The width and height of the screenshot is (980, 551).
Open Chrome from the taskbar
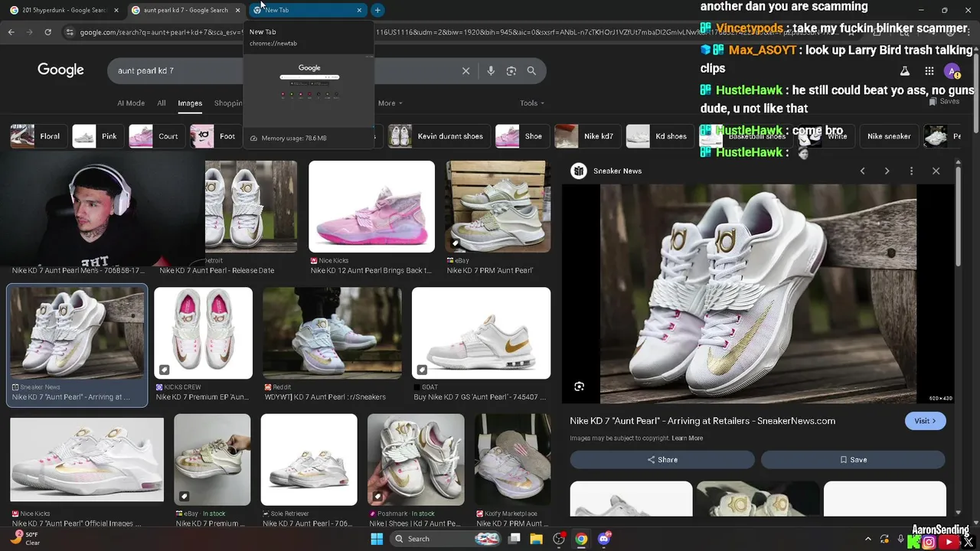tap(581, 539)
